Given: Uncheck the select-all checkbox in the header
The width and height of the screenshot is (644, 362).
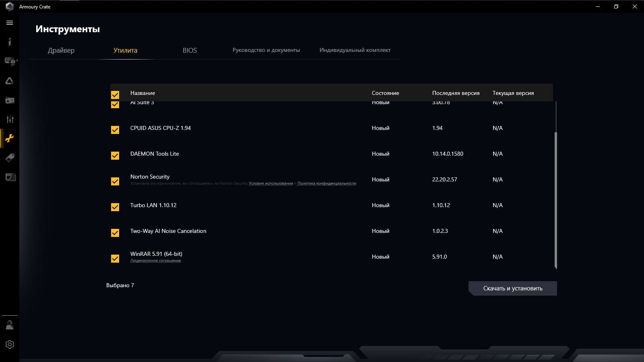Looking at the screenshot, I should point(115,95).
